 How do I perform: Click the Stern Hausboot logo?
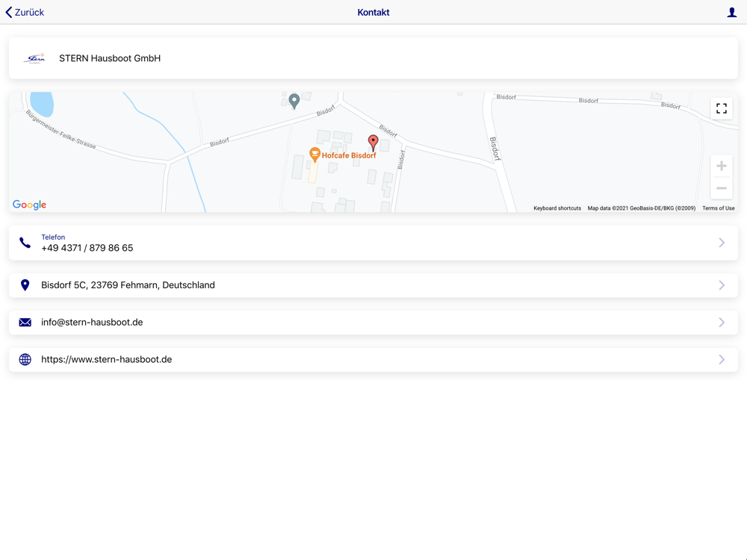point(35,58)
